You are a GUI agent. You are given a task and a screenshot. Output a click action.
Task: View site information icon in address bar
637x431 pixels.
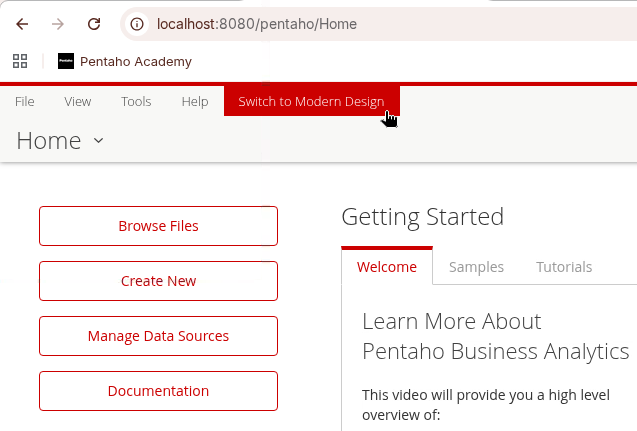tap(138, 23)
